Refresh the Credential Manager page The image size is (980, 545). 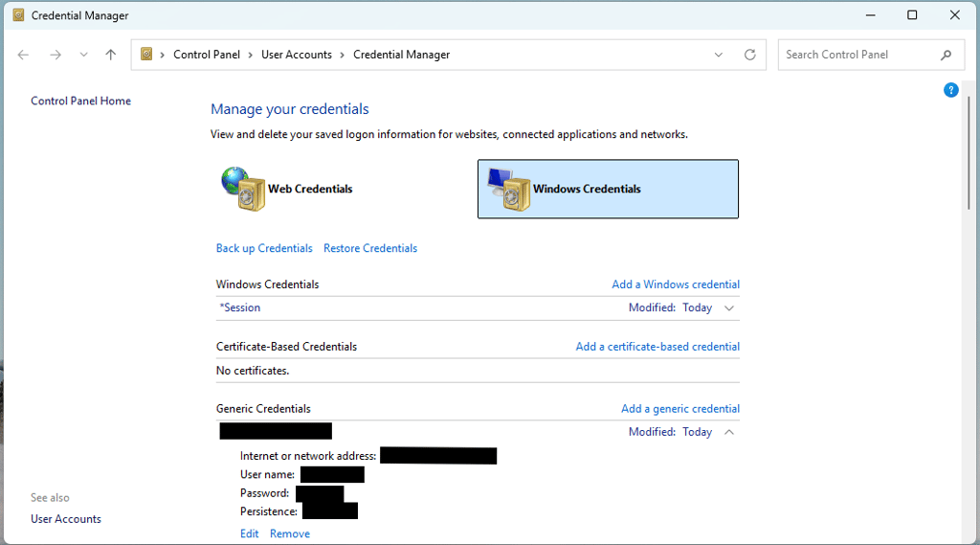pos(750,55)
